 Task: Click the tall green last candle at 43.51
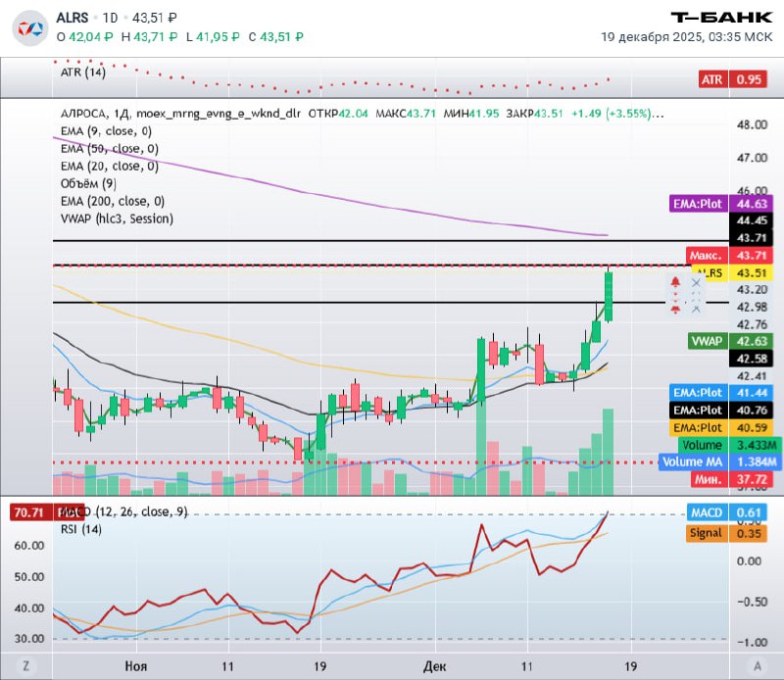tap(609, 297)
